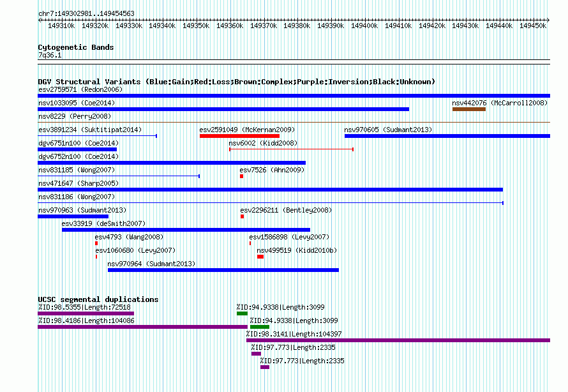
Task: Click esv1060680 (Levy2007) label
Action: tap(135, 250)
